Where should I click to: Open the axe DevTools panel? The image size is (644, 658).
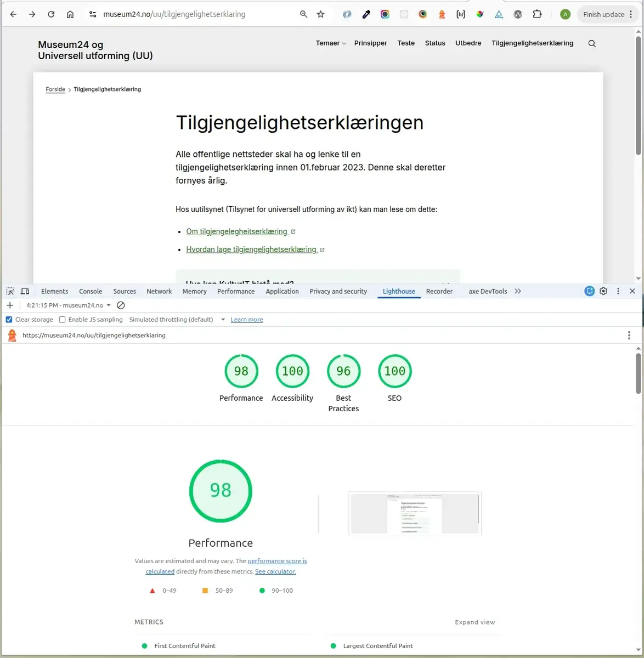point(487,291)
